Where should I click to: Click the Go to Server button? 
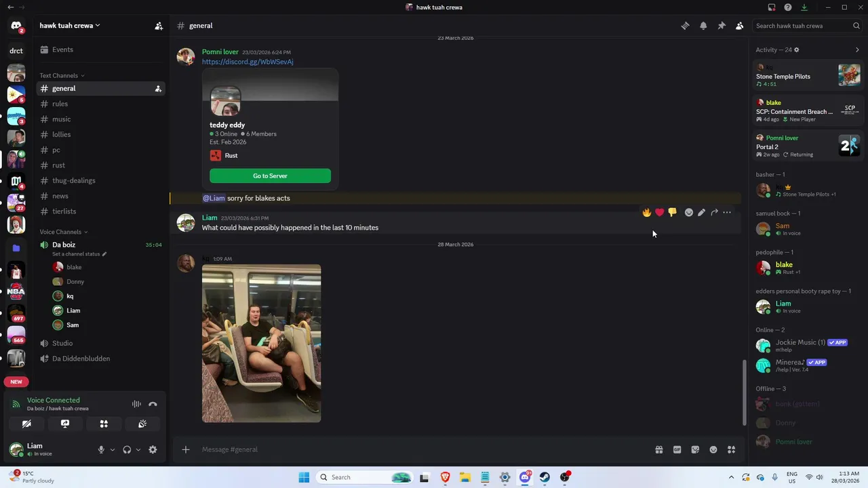[270, 176]
